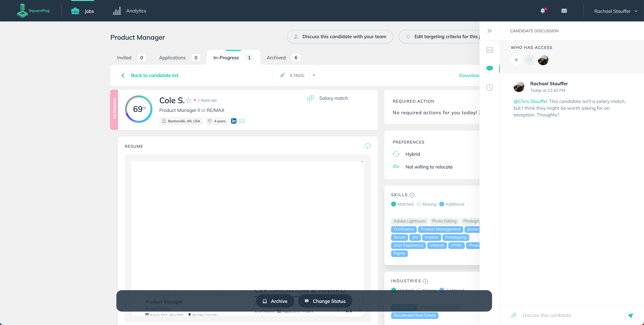Add a new tag with plus button
Image resolution: width=644 pixels, height=325 pixels.
click(314, 75)
